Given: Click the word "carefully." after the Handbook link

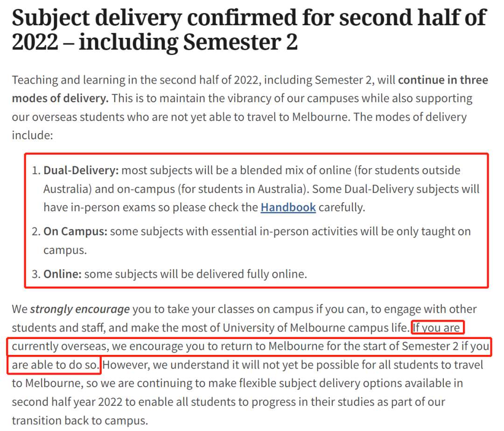Looking at the screenshot, I should coord(342,207).
